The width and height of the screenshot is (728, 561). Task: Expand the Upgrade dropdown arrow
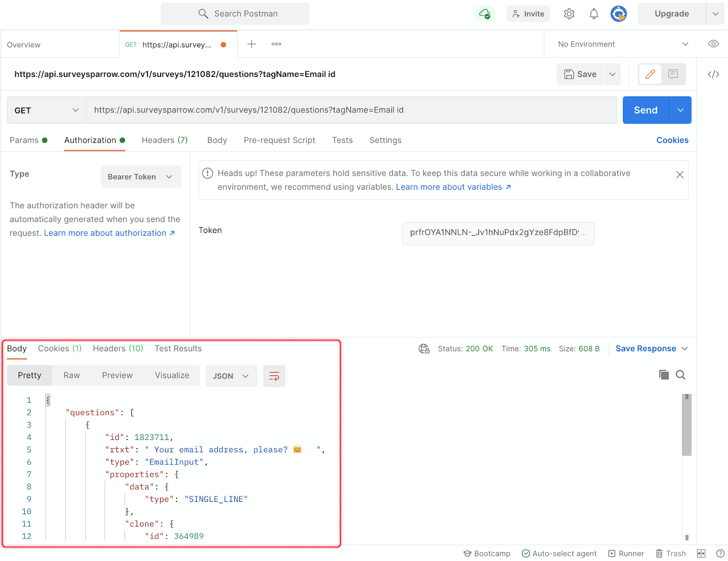pyautogui.click(x=715, y=14)
